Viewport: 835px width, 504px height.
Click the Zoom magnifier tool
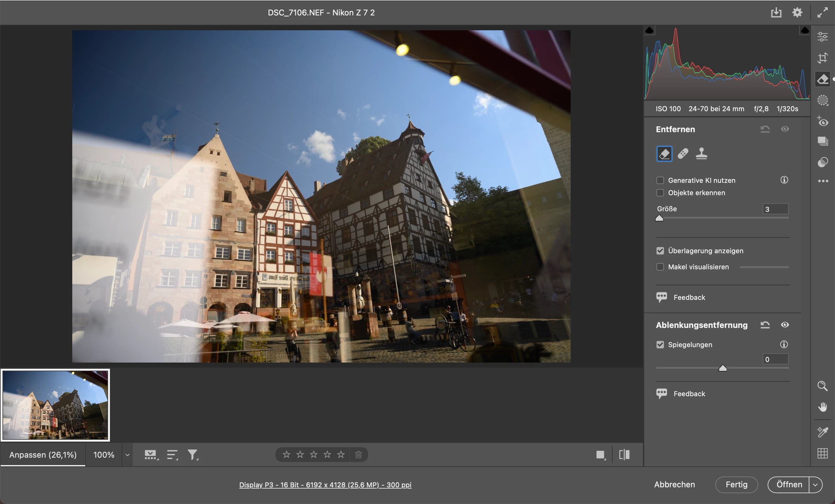[x=822, y=386]
